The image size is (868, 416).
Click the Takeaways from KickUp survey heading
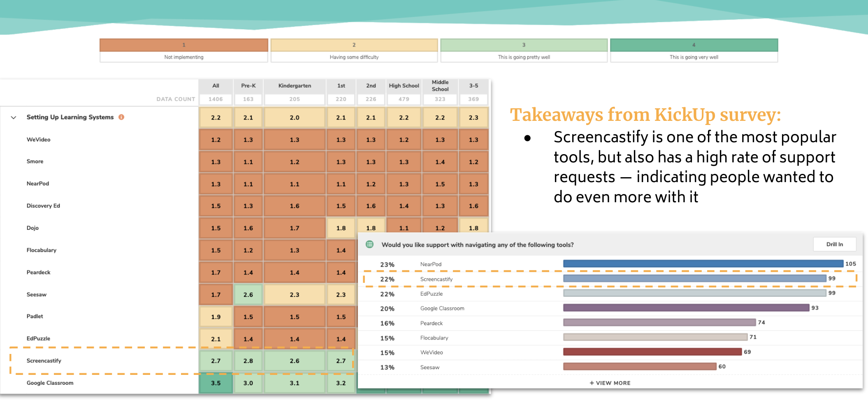click(x=645, y=115)
